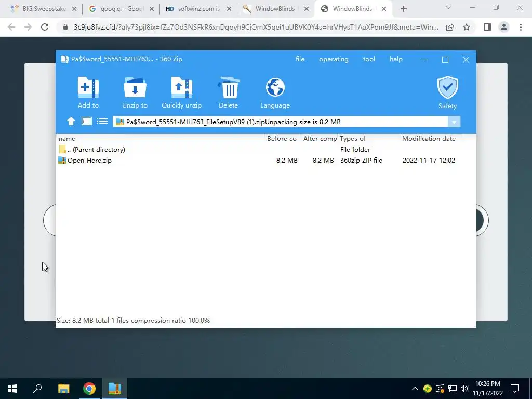
Task: Open the taskbar clock and date
Action: pos(487,389)
